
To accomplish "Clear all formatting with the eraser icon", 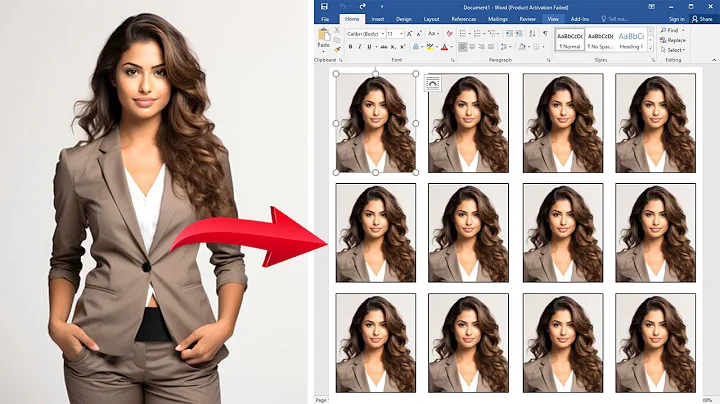I will [450, 34].
